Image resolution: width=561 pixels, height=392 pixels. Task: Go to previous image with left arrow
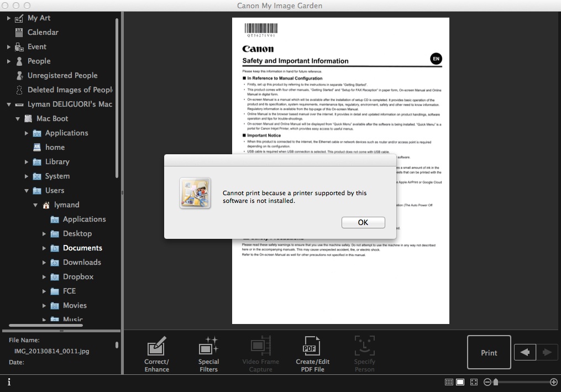pyautogui.click(x=525, y=352)
